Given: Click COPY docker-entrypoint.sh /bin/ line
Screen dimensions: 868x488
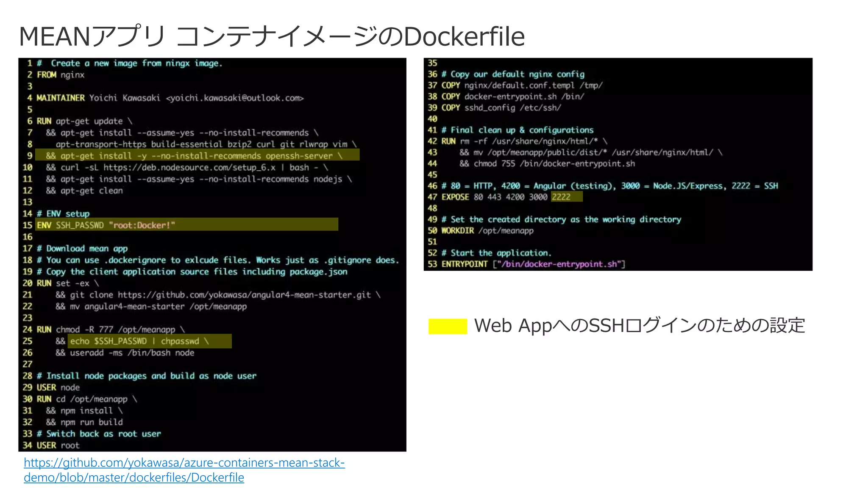Looking at the screenshot, I should coord(513,97).
